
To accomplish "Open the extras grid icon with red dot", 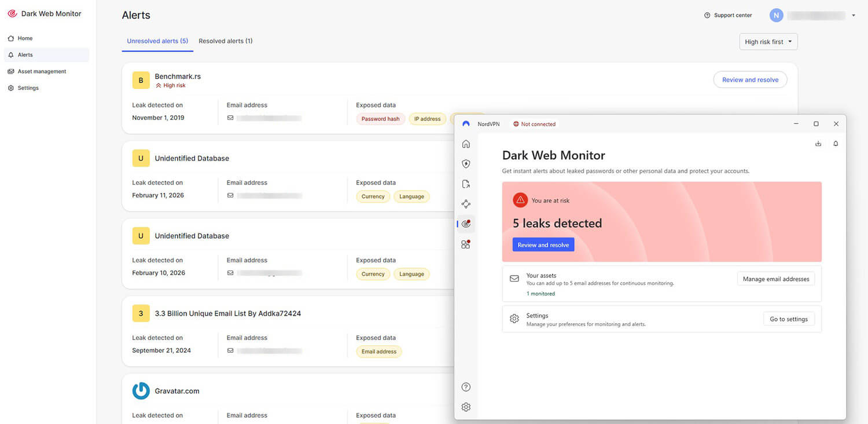I will (466, 244).
